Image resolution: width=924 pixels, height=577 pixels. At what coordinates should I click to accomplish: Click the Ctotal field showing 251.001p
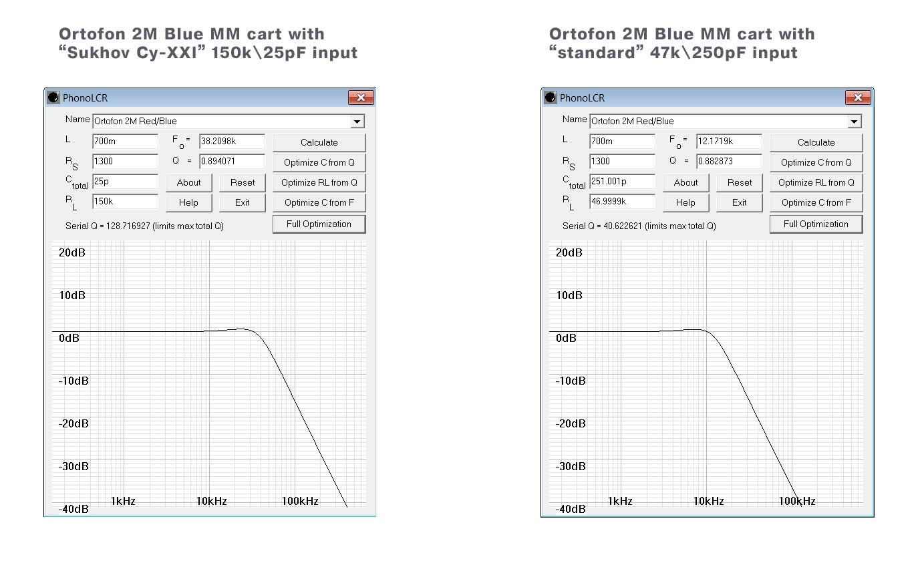622,182
